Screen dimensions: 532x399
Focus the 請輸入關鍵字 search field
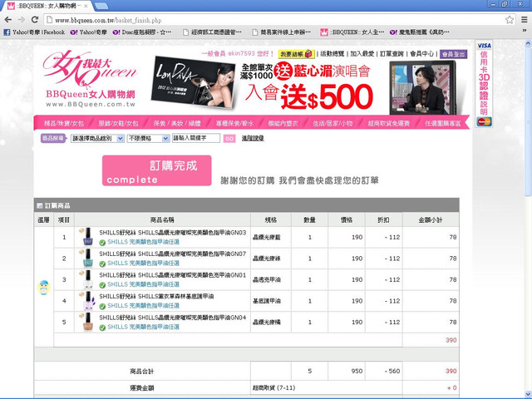point(196,138)
